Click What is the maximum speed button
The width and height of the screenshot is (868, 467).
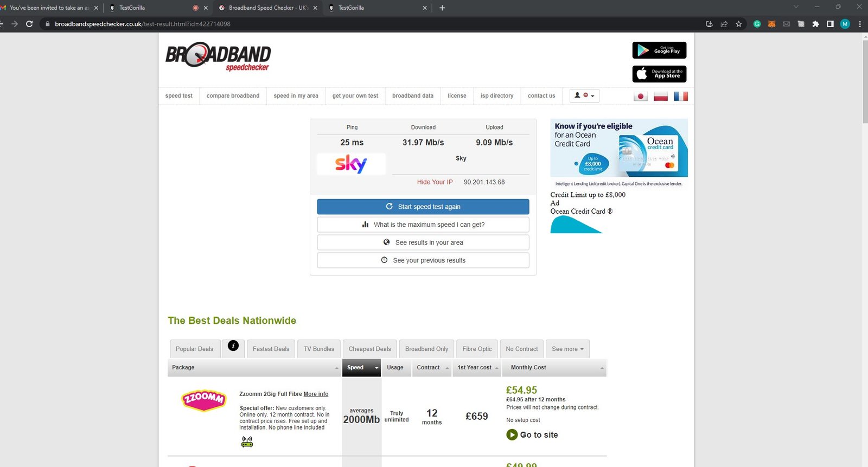tap(423, 225)
